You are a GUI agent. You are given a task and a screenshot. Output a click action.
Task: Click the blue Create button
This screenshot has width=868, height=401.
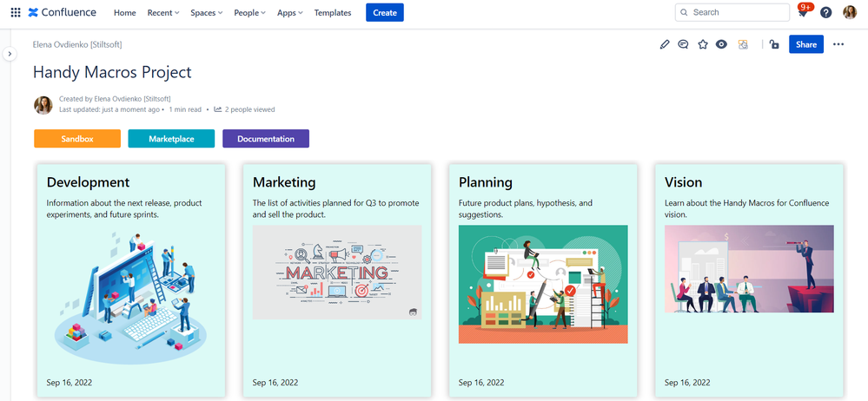tap(385, 12)
